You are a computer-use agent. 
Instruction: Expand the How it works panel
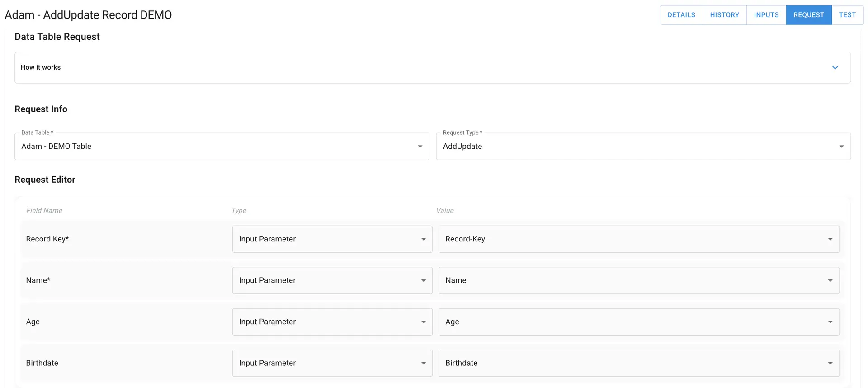tap(433, 67)
